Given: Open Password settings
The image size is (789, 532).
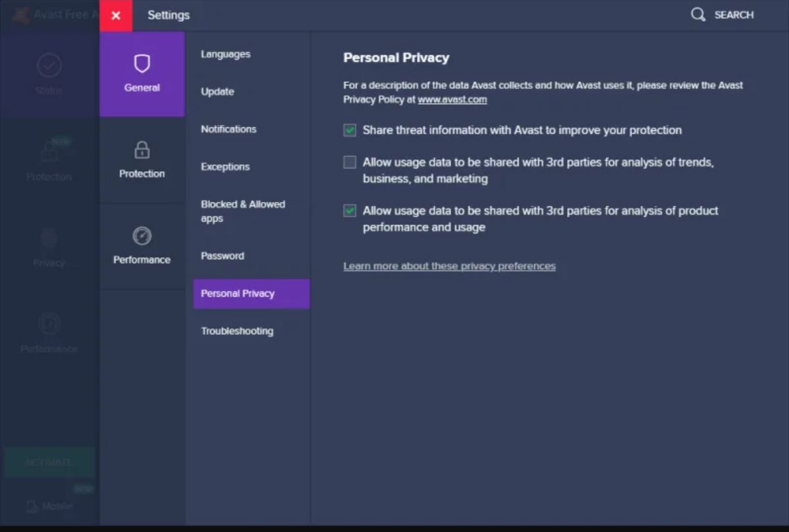Looking at the screenshot, I should tap(223, 256).
